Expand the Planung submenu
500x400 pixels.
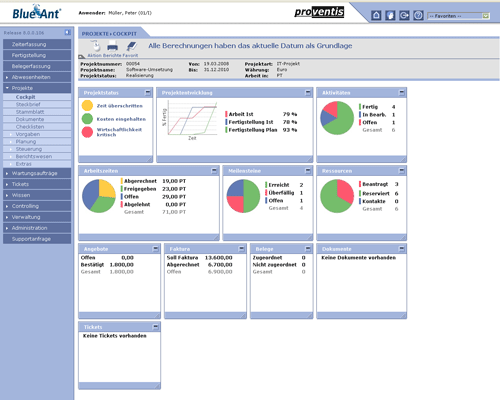point(37,141)
